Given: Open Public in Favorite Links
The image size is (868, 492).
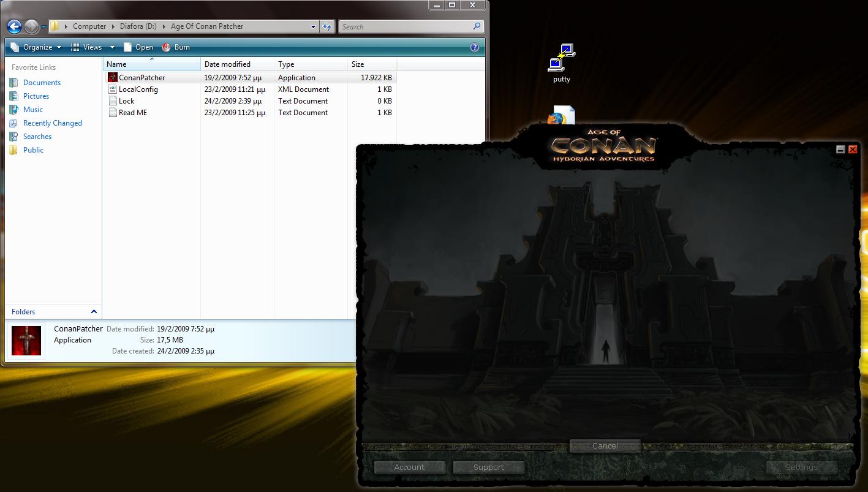Looking at the screenshot, I should [33, 150].
